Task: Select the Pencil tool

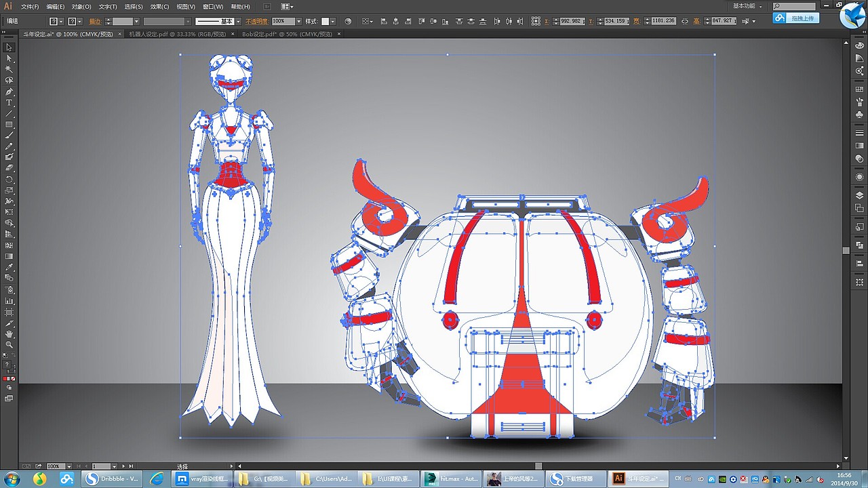Action: pos(9,146)
